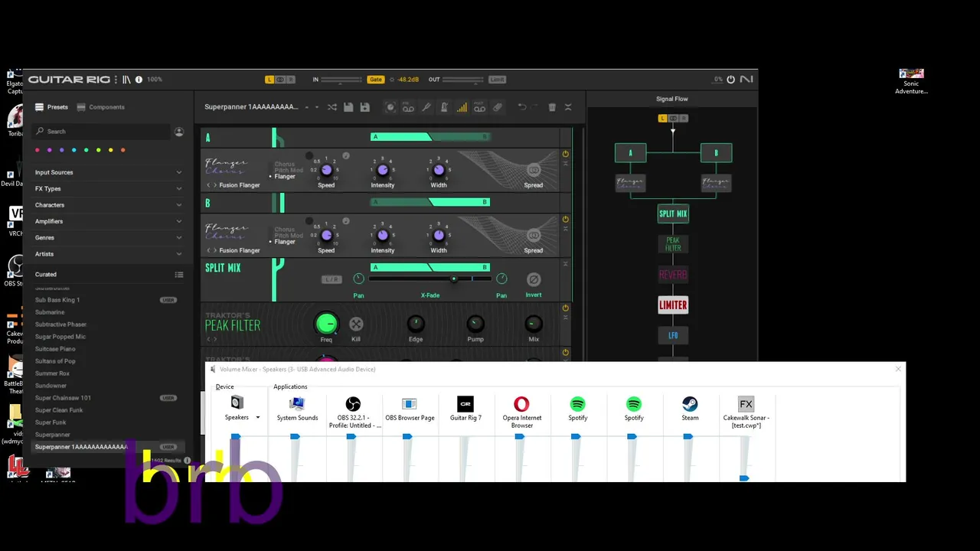This screenshot has height=551, width=980.
Task: Toggle the L/R mode in Split Mix
Action: [x=331, y=279]
